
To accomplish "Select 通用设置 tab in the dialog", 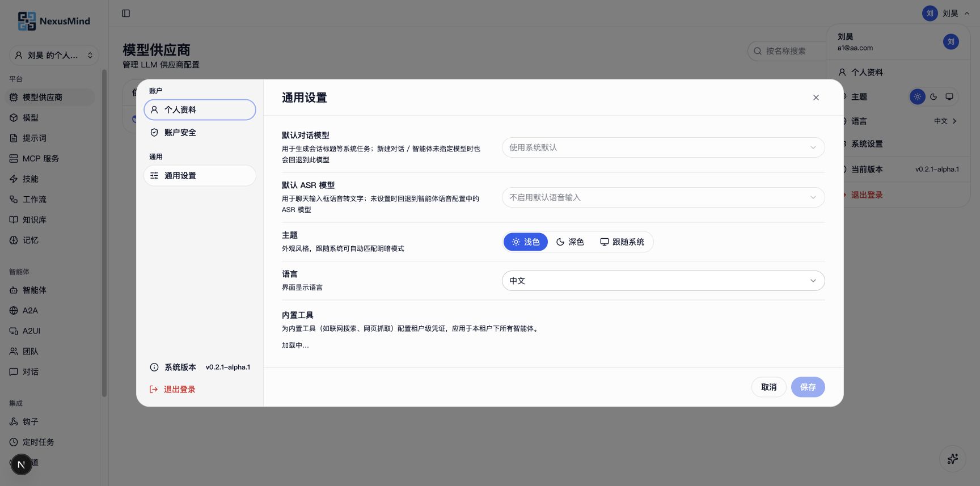I will click(200, 175).
